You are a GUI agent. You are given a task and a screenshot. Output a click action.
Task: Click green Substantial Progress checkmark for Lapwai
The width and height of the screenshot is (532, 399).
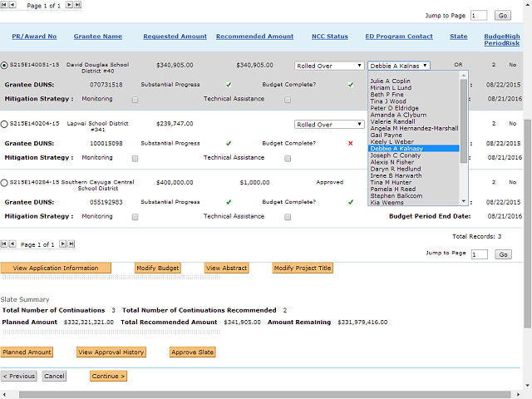[229, 143]
